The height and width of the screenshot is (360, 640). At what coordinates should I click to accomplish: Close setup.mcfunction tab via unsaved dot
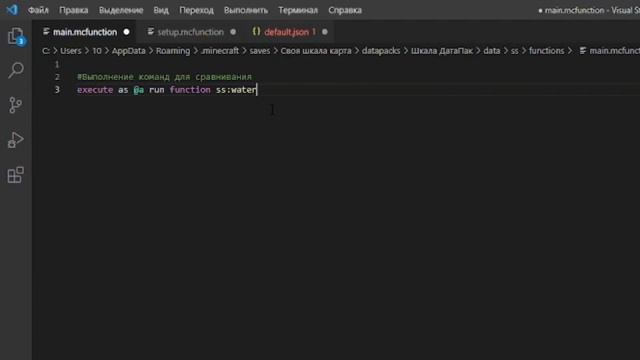[x=233, y=32]
